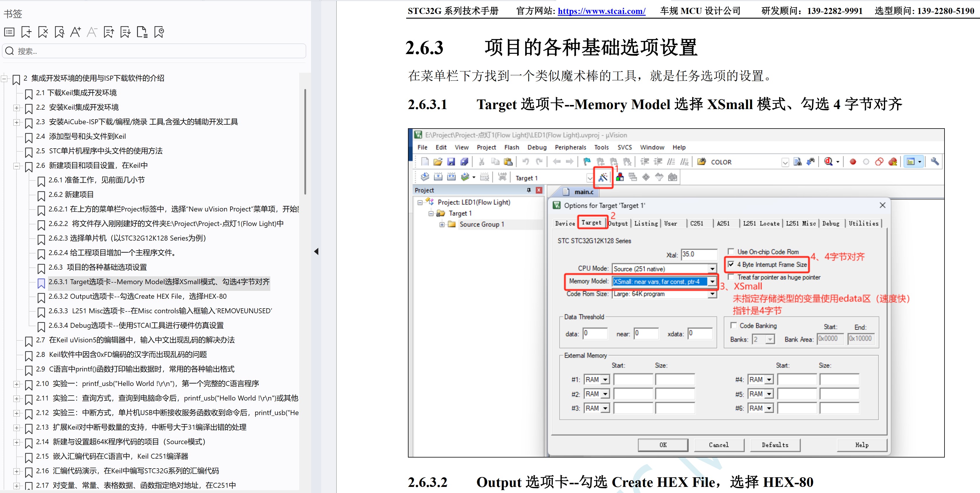
Task: Click the add bookmark icon
Action: click(x=26, y=32)
